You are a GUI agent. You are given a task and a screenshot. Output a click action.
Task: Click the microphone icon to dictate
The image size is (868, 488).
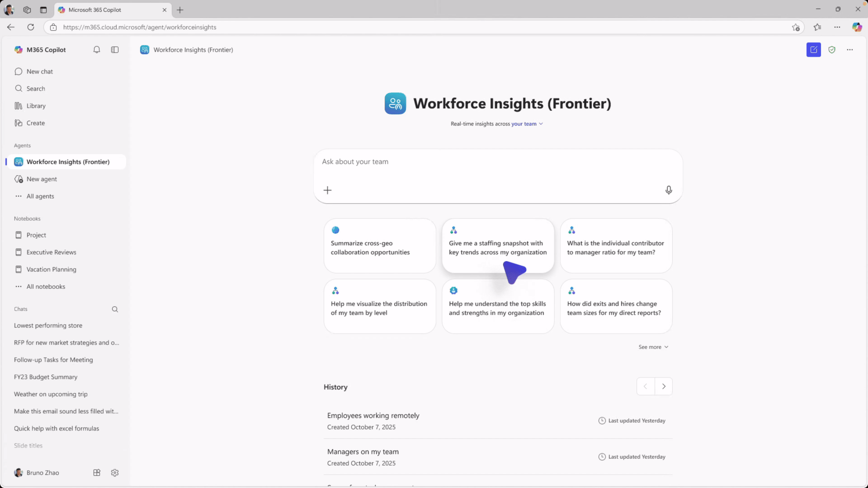669,190
